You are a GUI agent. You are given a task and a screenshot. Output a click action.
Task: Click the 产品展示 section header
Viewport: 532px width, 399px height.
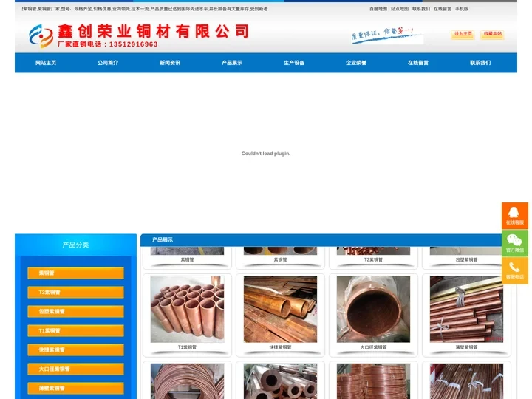pyautogui.click(x=163, y=240)
